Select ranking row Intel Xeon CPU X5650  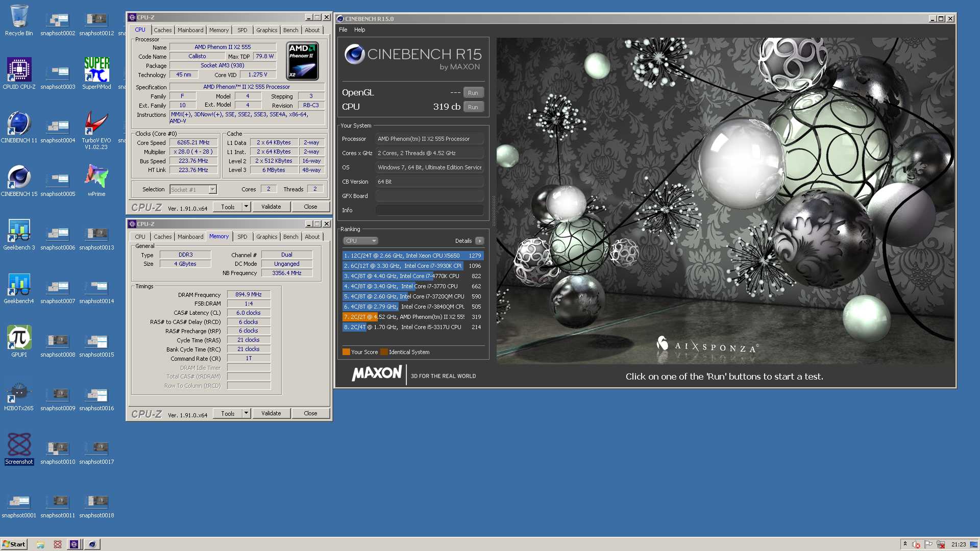tap(413, 256)
